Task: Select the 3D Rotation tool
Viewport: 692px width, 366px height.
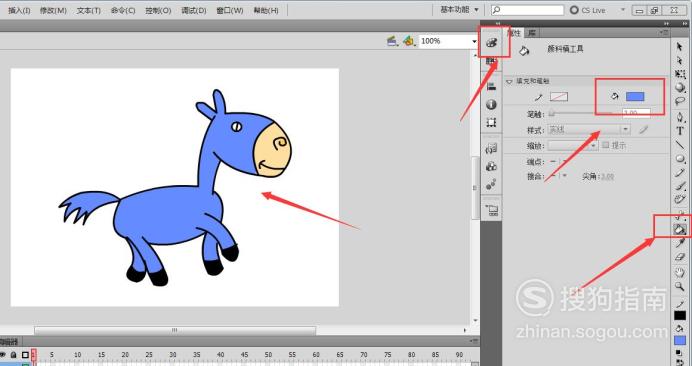Action: (680, 88)
